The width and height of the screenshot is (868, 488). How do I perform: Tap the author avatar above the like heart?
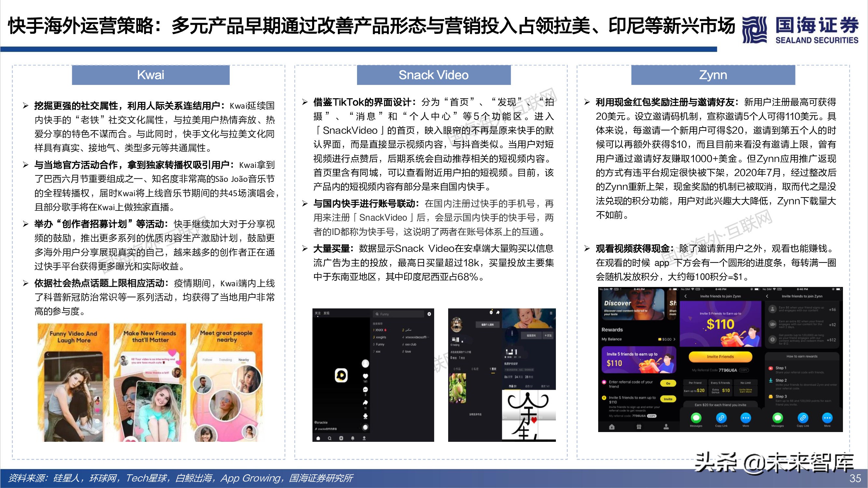(365, 364)
